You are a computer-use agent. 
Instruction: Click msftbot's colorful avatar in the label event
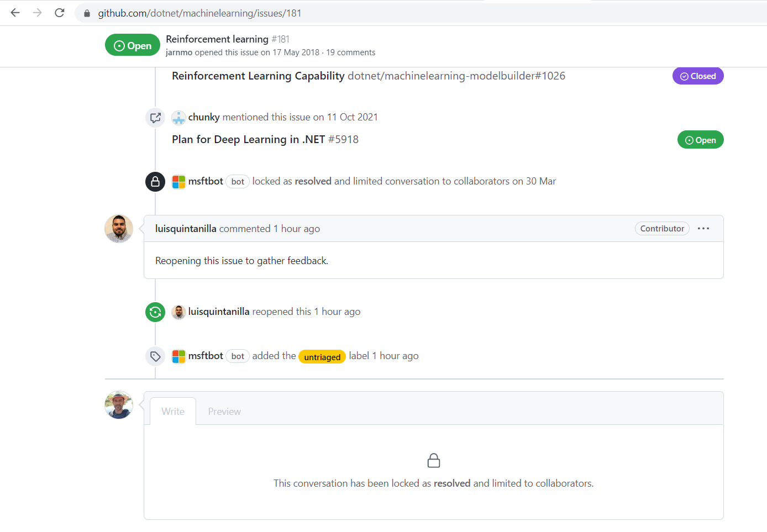pyautogui.click(x=178, y=356)
